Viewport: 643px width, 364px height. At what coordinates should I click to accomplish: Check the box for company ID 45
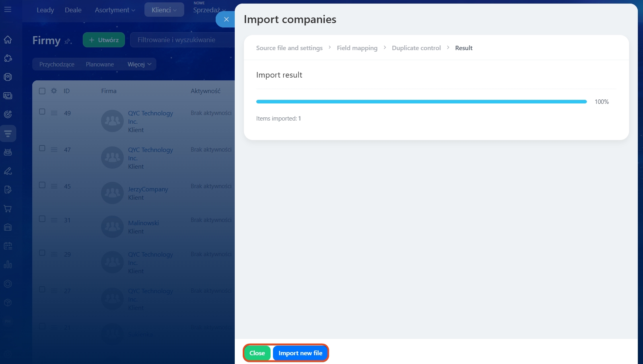(42, 185)
